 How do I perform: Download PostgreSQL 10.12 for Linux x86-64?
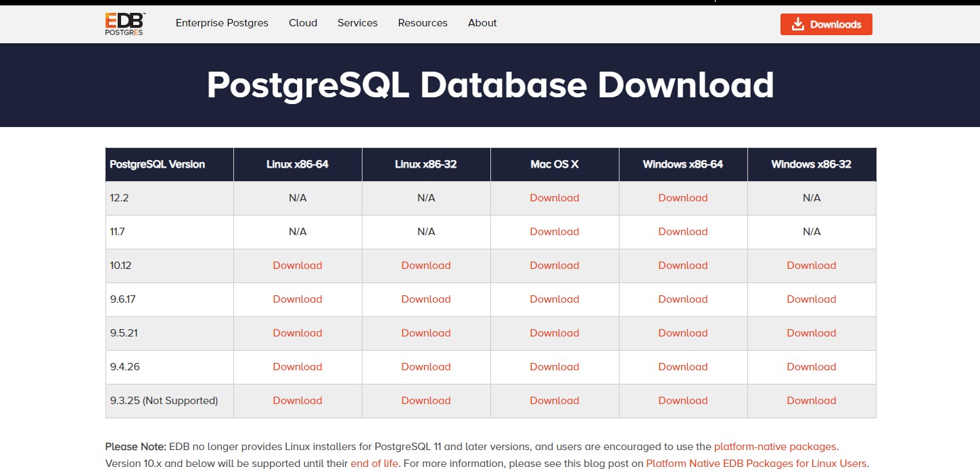[297, 265]
